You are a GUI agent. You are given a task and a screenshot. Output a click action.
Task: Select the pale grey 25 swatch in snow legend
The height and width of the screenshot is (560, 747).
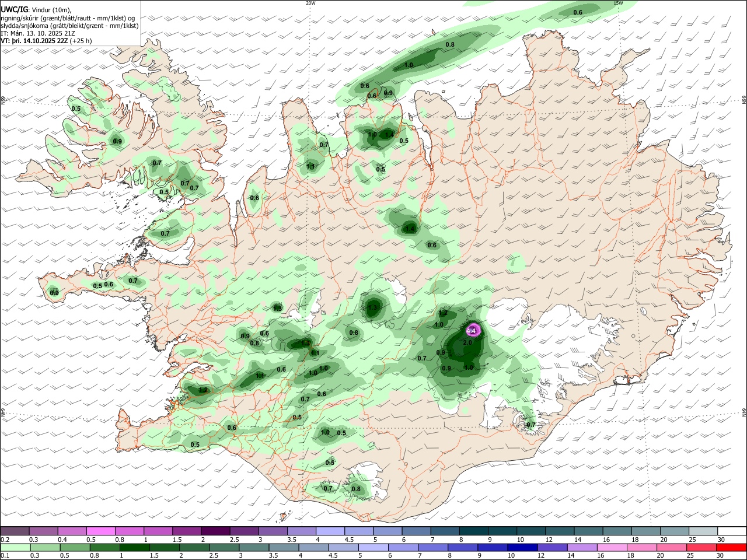click(703, 531)
